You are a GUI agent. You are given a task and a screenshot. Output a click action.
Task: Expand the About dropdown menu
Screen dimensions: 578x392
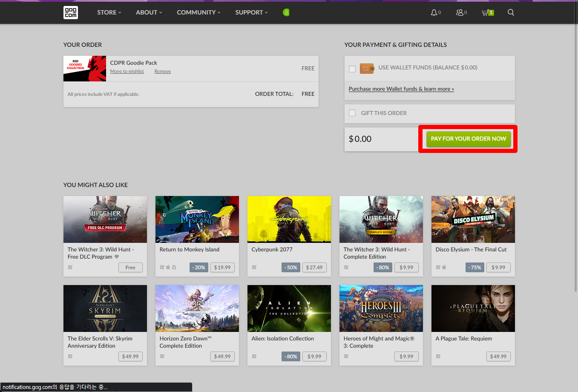(149, 12)
